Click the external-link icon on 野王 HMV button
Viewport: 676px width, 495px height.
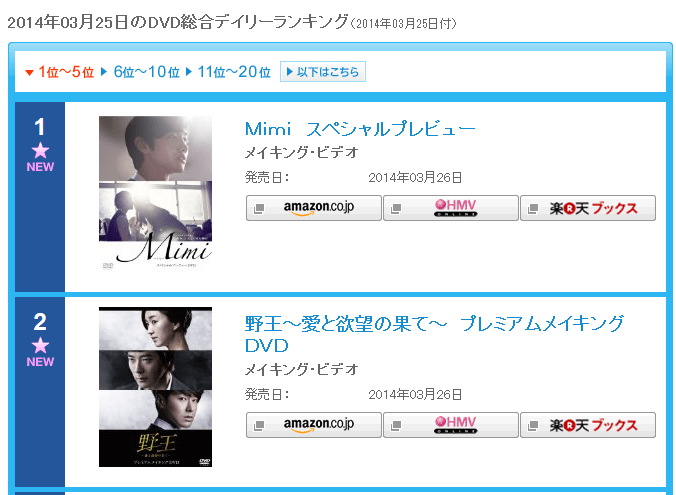[x=395, y=426]
